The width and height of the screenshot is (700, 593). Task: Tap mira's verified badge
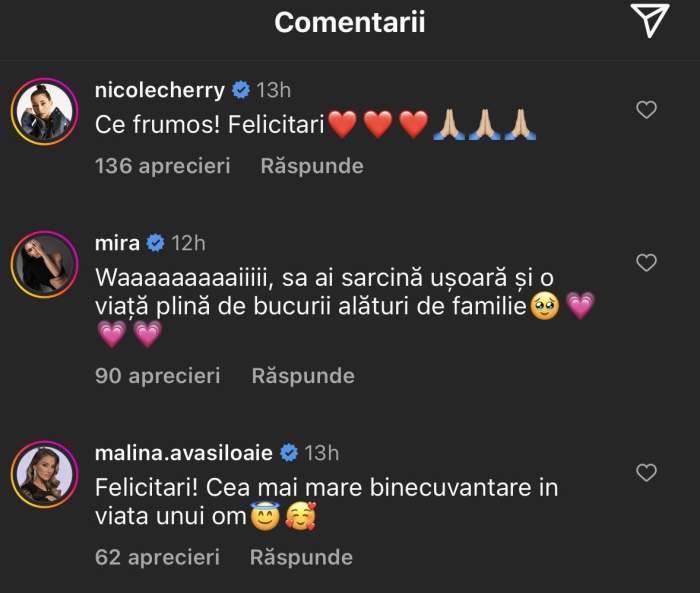click(x=156, y=243)
